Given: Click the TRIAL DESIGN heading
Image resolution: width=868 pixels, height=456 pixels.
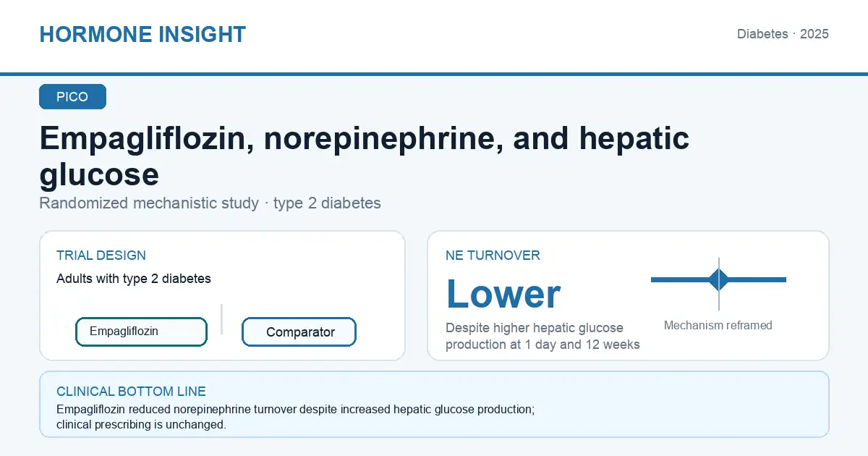Looking at the screenshot, I should pyautogui.click(x=101, y=256).
